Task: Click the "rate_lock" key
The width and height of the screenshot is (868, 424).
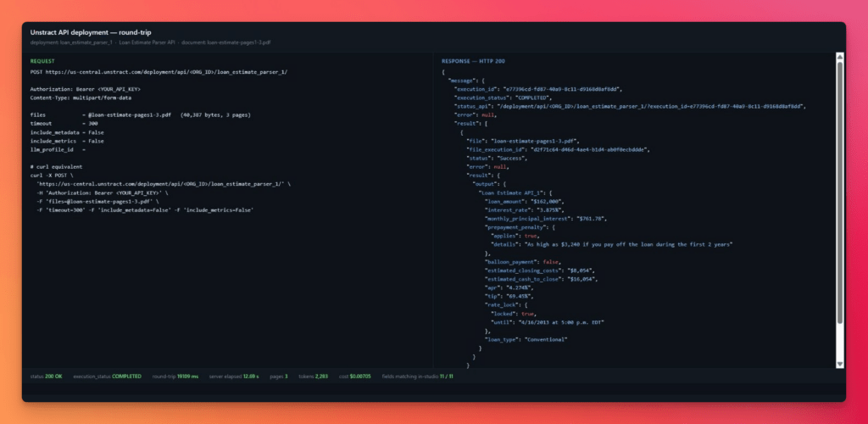Action: (x=502, y=305)
